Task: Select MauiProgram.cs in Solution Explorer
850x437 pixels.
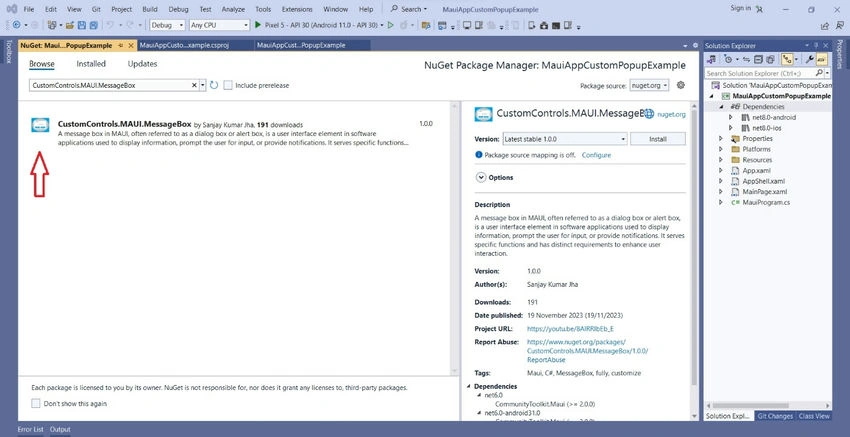Action: tap(766, 202)
